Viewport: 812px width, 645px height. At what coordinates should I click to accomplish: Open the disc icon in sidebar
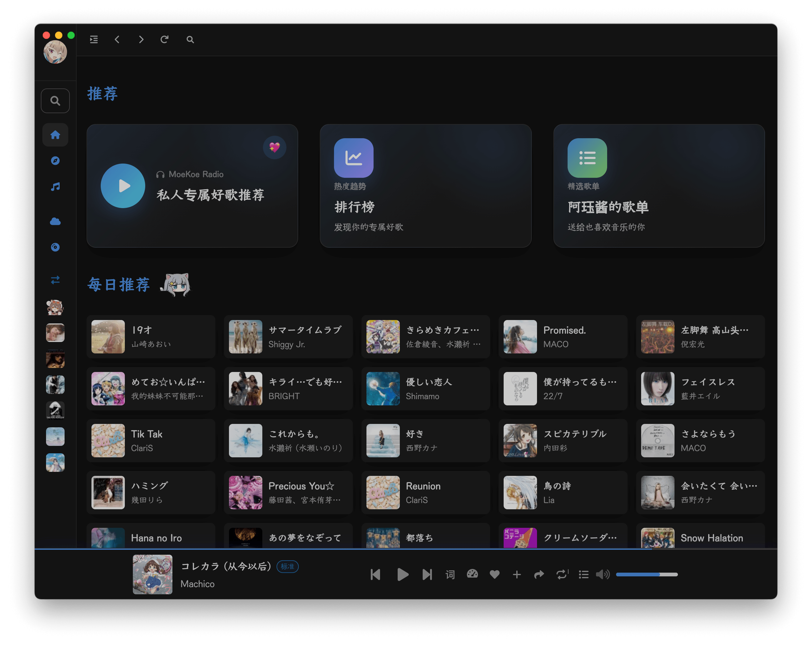pyautogui.click(x=55, y=247)
